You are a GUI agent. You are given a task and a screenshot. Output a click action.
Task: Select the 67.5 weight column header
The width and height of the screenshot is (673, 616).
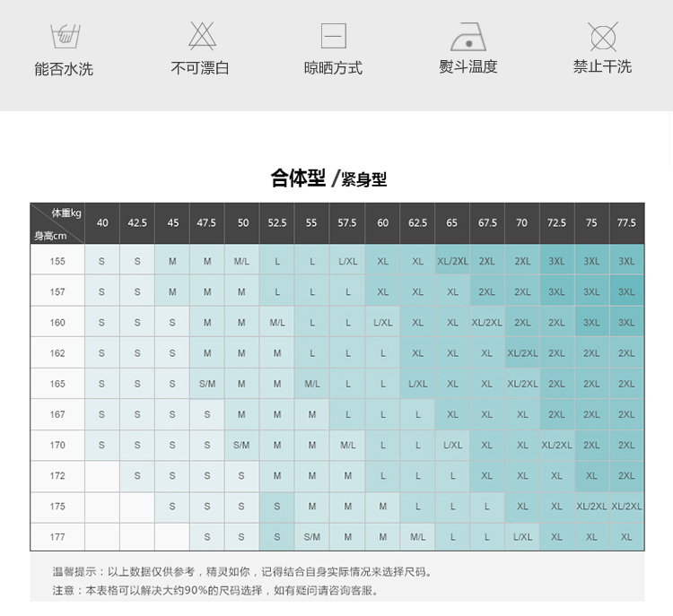pyautogui.click(x=487, y=223)
